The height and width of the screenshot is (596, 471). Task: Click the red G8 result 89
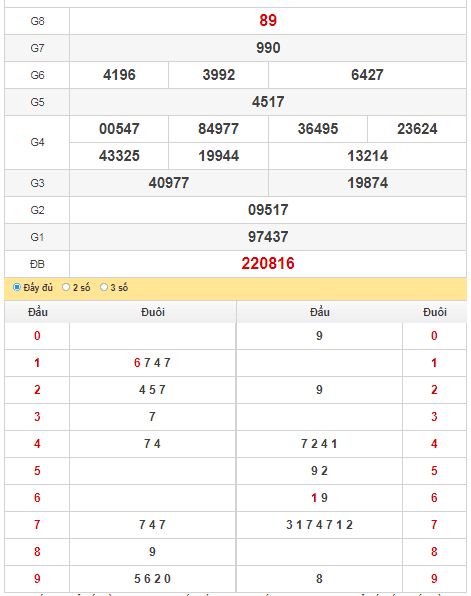[x=268, y=21]
